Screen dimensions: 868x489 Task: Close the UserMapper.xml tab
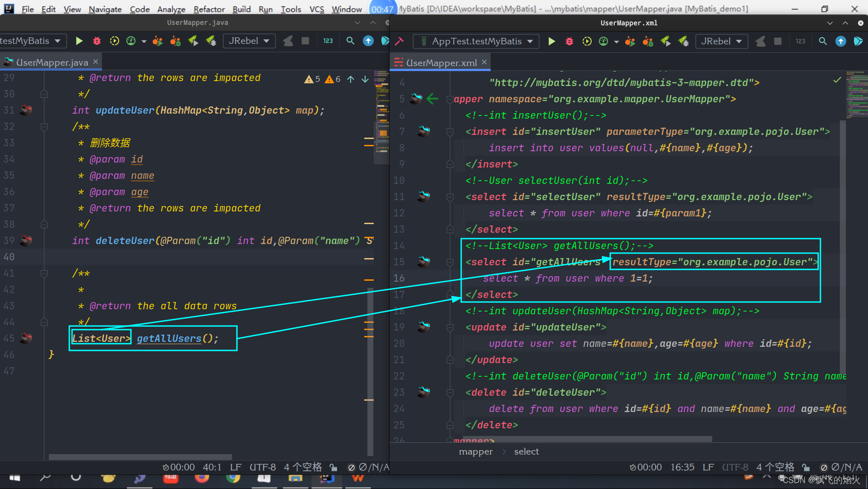tap(484, 62)
